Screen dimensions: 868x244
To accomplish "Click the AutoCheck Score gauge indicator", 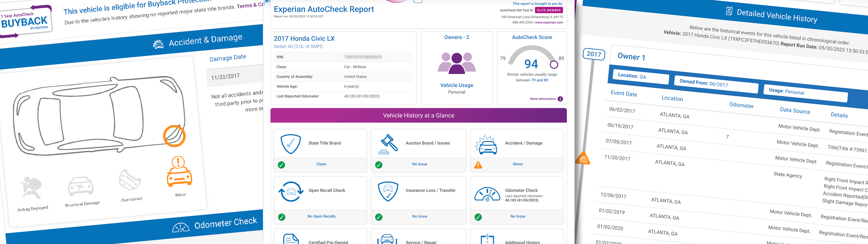I will [554, 64].
